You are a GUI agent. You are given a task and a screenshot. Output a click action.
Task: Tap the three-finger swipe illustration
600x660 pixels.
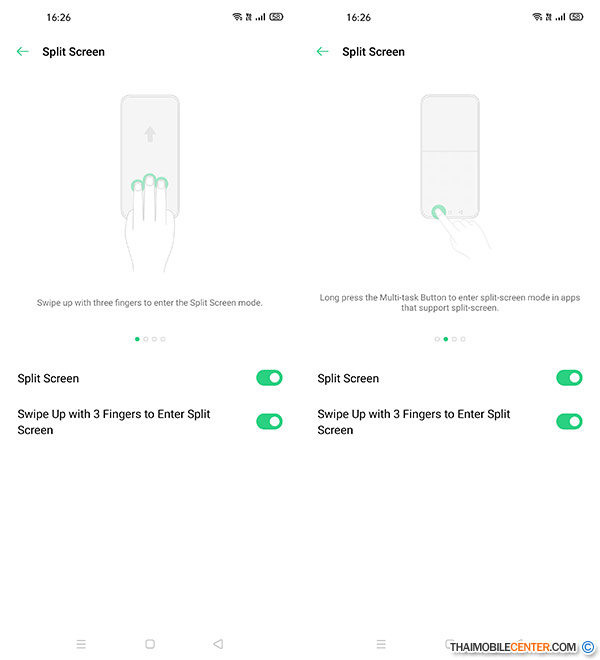[x=150, y=183]
